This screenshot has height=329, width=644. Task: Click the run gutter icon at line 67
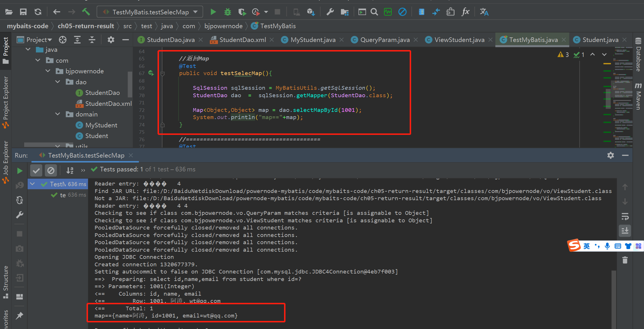pyautogui.click(x=151, y=73)
